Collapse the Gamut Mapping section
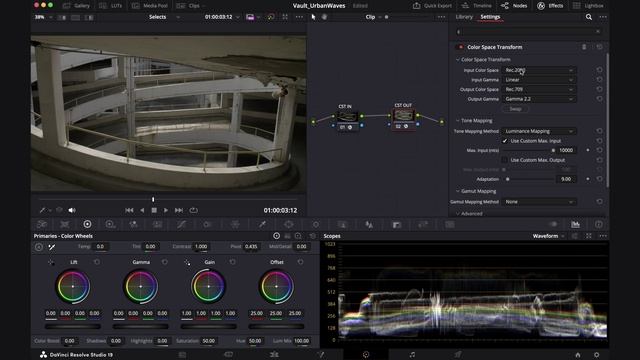 click(458, 191)
